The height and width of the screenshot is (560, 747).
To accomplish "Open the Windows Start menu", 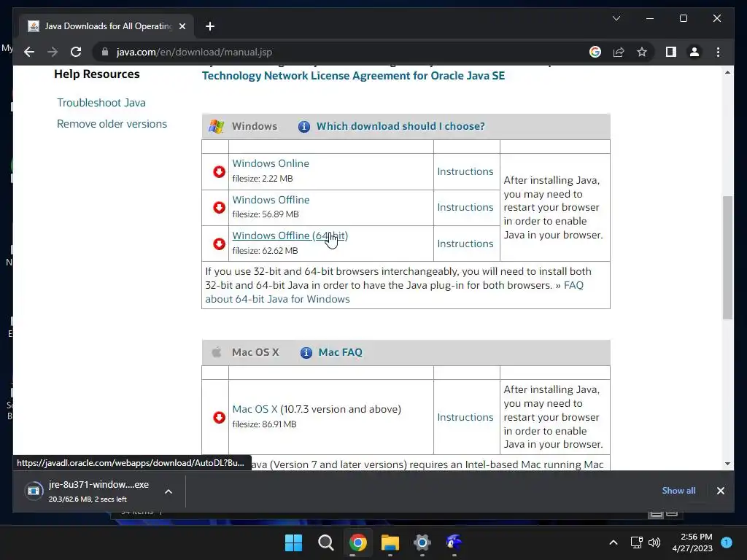I will point(293,542).
